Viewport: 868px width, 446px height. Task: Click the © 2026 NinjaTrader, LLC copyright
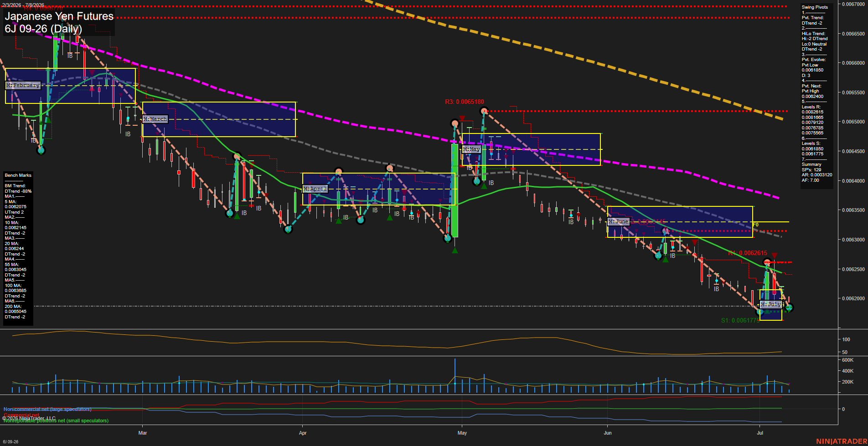pyautogui.click(x=29, y=418)
